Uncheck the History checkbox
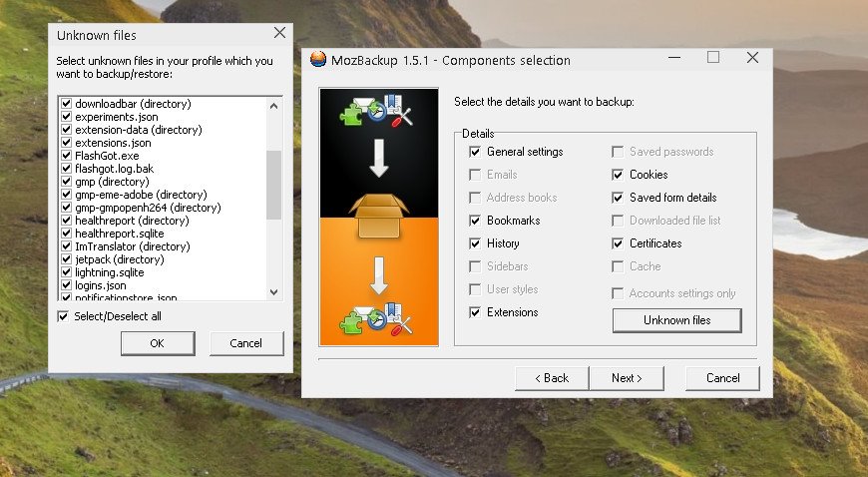 [x=475, y=243]
